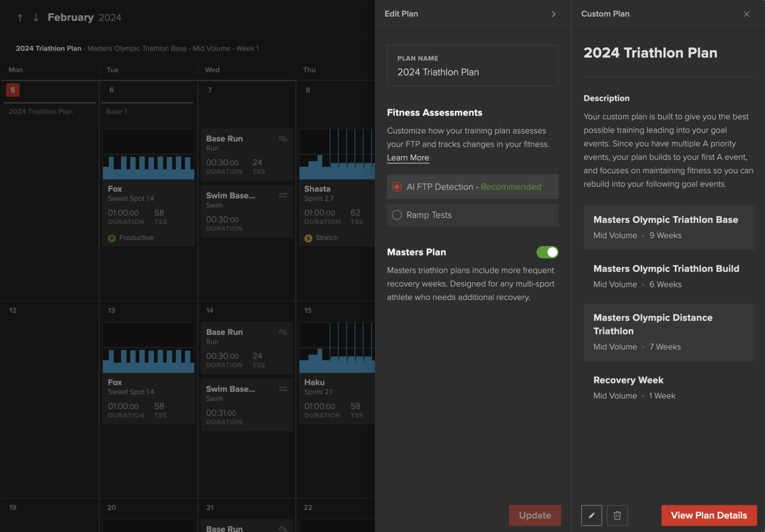Screen dimensions: 765x532
Task: Click the Productive badge on Fox workout
Action: 130,238
